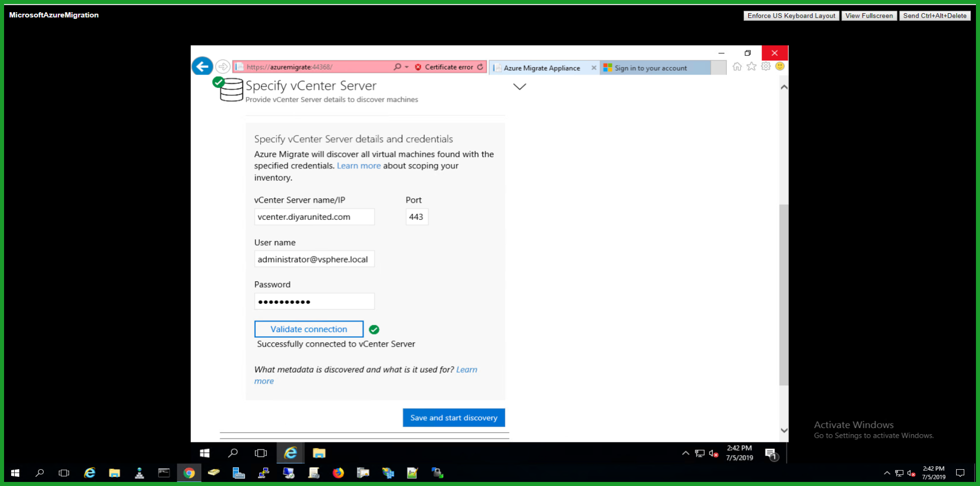Click the scrollbar down arrow
The height and width of the screenshot is (486, 980).
(x=784, y=431)
